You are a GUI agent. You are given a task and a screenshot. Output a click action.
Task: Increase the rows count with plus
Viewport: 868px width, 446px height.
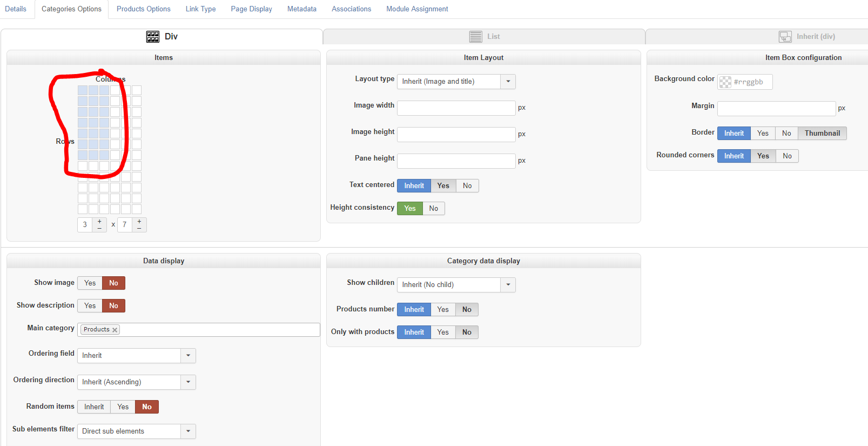click(139, 222)
